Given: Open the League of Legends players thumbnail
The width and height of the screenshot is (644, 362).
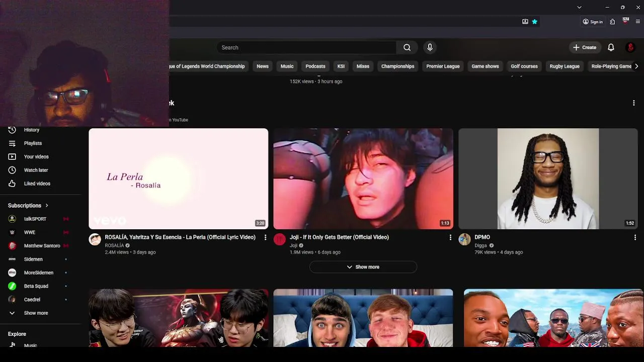Looking at the screenshot, I should click(179, 318).
